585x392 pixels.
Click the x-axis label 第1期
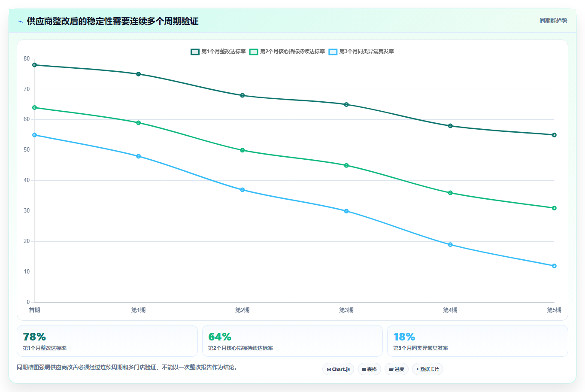pyautogui.click(x=139, y=310)
